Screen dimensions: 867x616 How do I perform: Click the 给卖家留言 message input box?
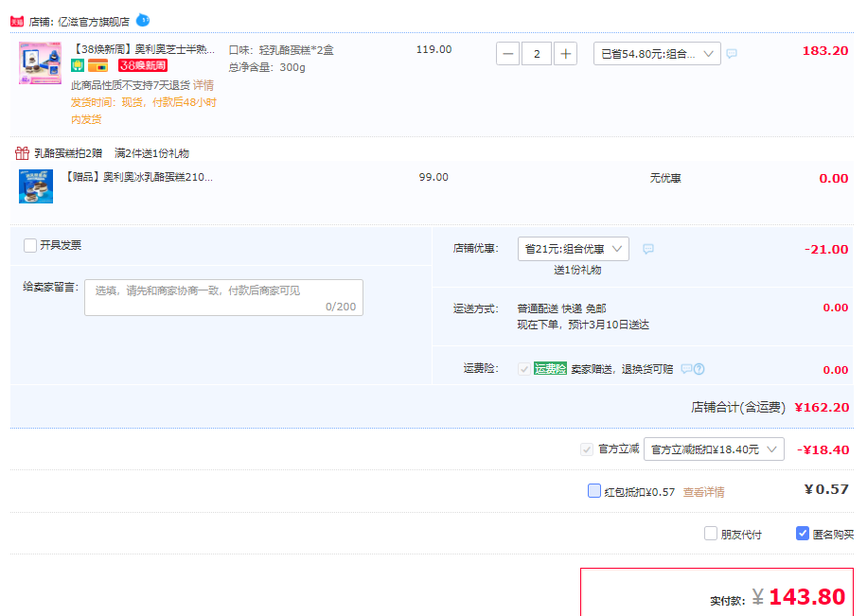pos(223,297)
